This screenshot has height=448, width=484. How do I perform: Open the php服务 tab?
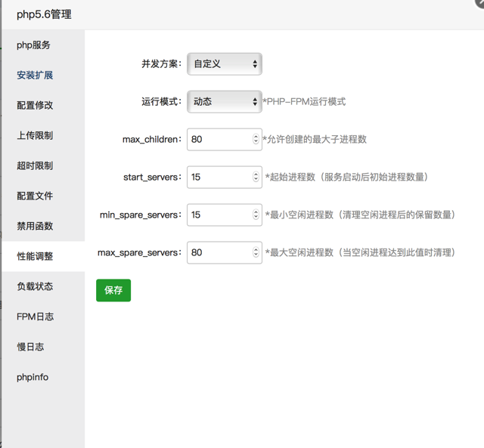34,45
